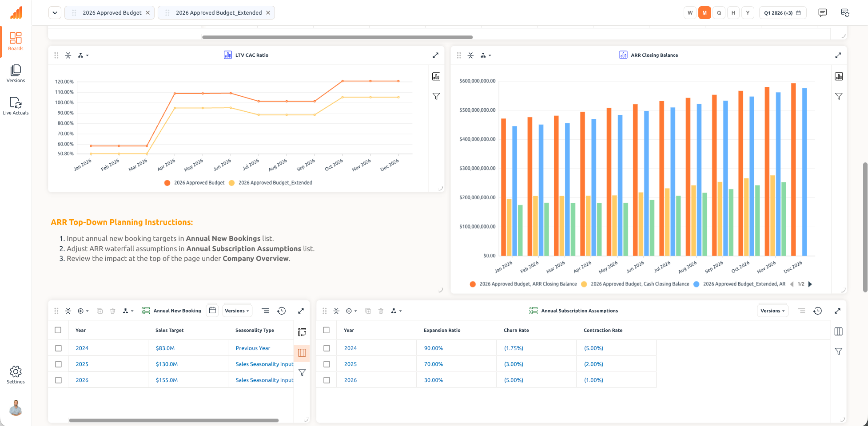
Task: Check the checkbox for year 2025 row
Action: pyautogui.click(x=58, y=364)
